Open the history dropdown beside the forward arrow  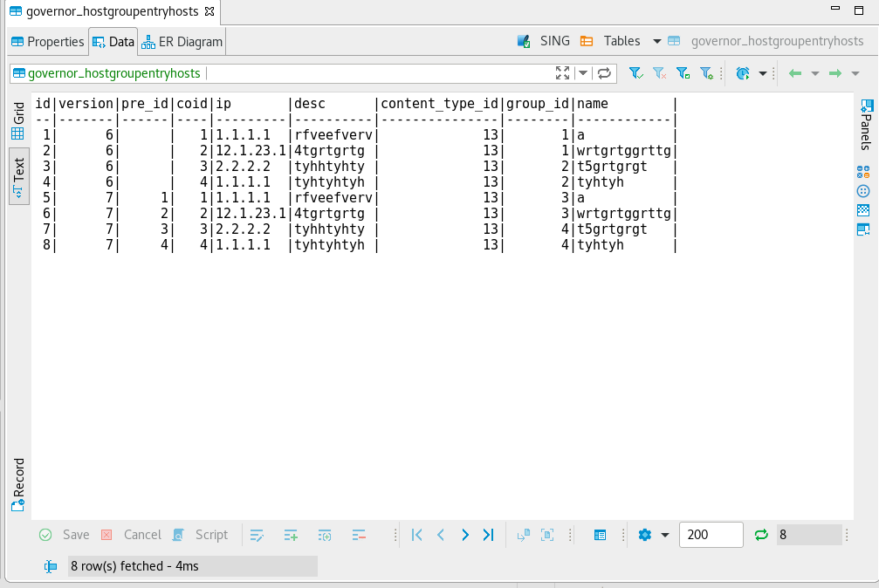click(x=855, y=73)
